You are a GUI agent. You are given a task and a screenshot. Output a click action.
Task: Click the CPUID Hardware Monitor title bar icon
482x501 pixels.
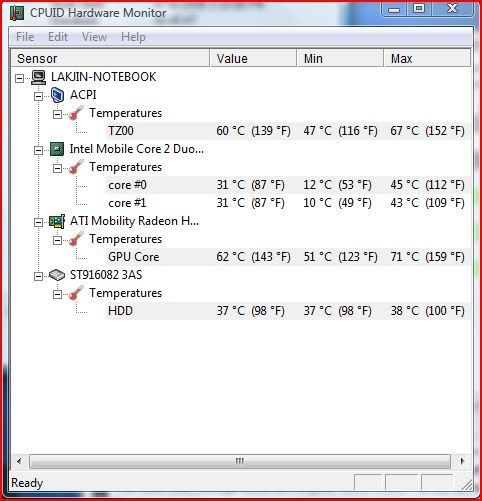click(x=17, y=13)
